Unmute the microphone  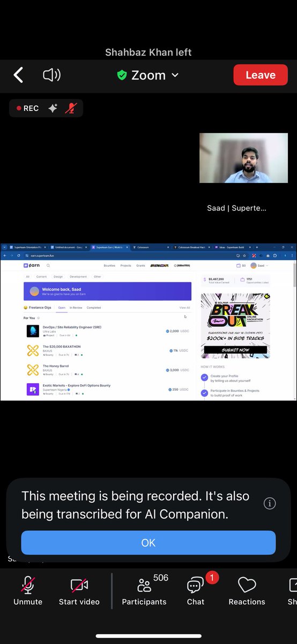point(28,591)
